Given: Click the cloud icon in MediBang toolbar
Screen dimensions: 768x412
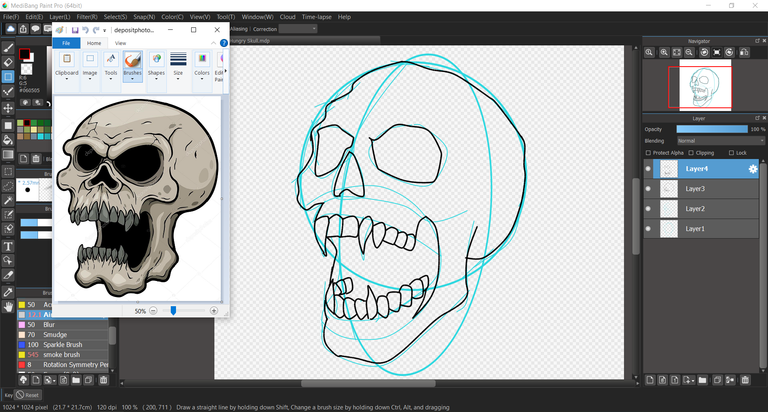Looking at the screenshot, I should tap(10, 29).
